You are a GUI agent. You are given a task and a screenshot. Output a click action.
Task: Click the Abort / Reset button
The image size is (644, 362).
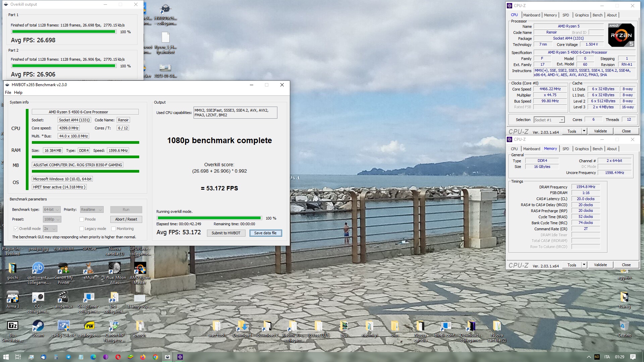pyautogui.click(x=126, y=219)
